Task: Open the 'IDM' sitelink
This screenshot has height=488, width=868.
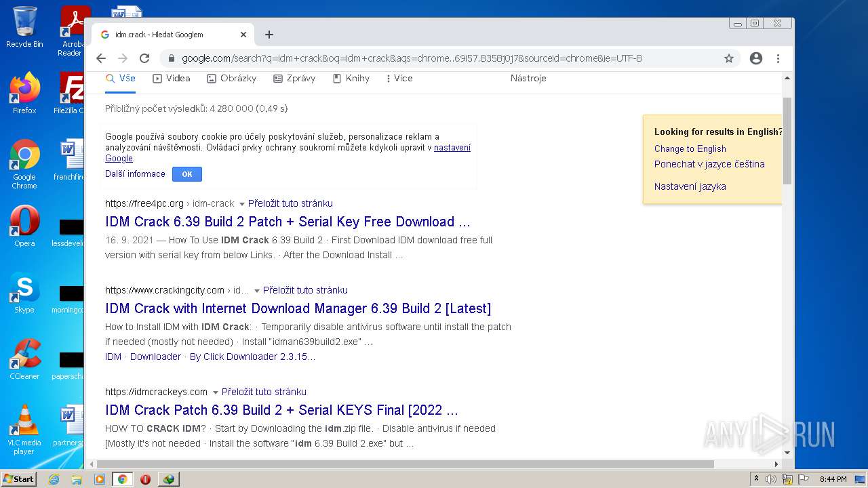Action: (x=113, y=357)
